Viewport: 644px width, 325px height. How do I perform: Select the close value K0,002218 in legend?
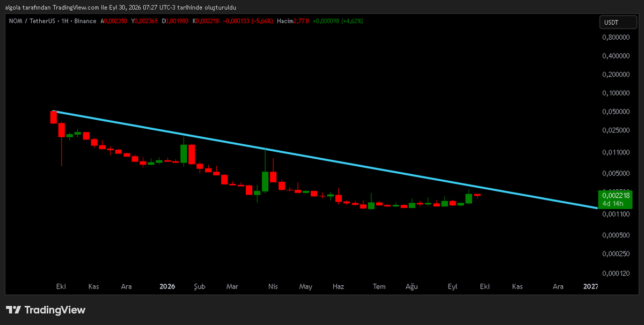point(207,21)
